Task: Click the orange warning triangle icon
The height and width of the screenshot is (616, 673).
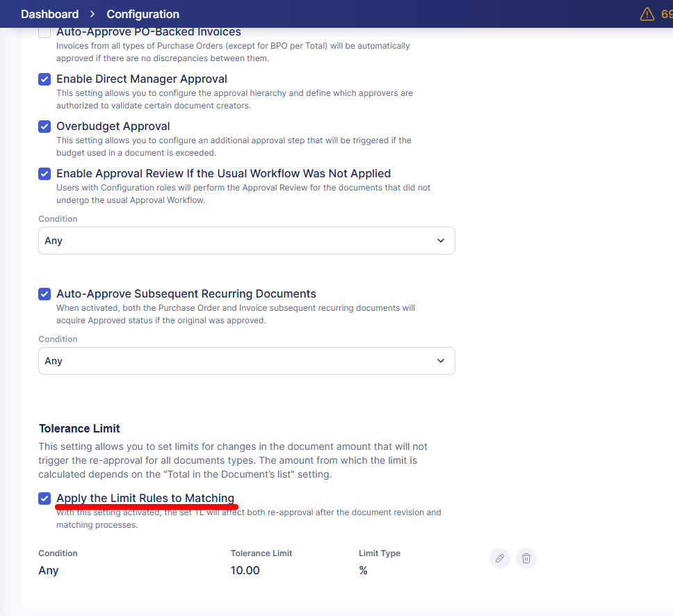Action: (x=647, y=14)
